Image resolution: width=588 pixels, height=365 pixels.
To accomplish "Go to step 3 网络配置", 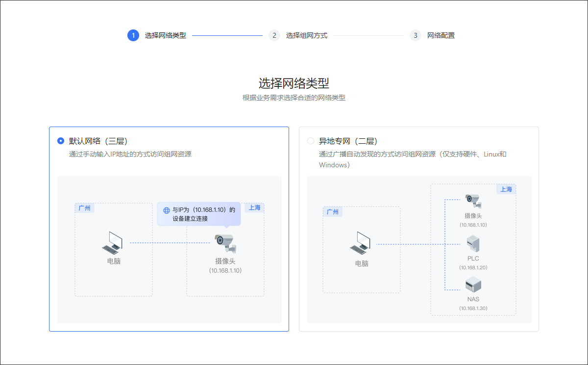I will click(416, 35).
